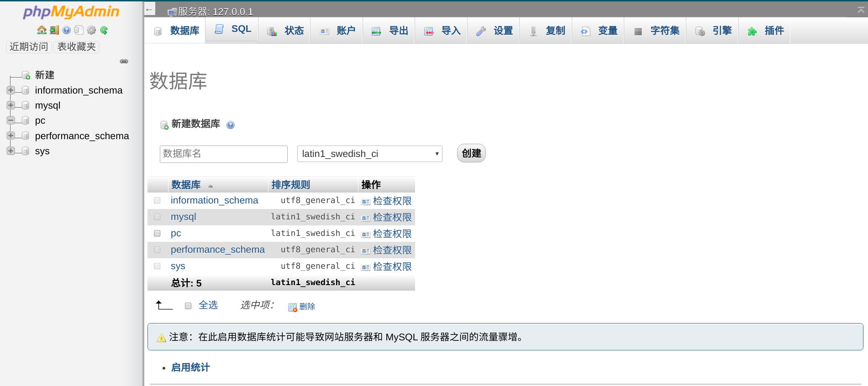868x386 pixels.
Task: Click privileges icon in mysql row
Action: [x=366, y=218]
